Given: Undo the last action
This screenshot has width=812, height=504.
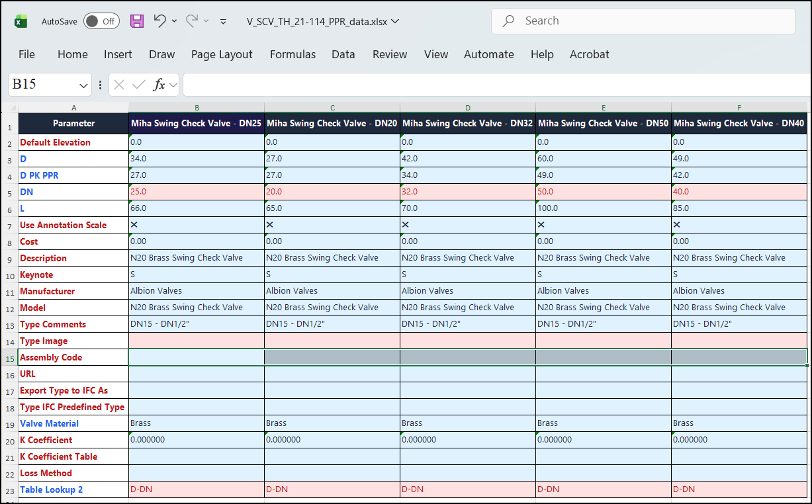Looking at the screenshot, I should click(x=159, y=21).
